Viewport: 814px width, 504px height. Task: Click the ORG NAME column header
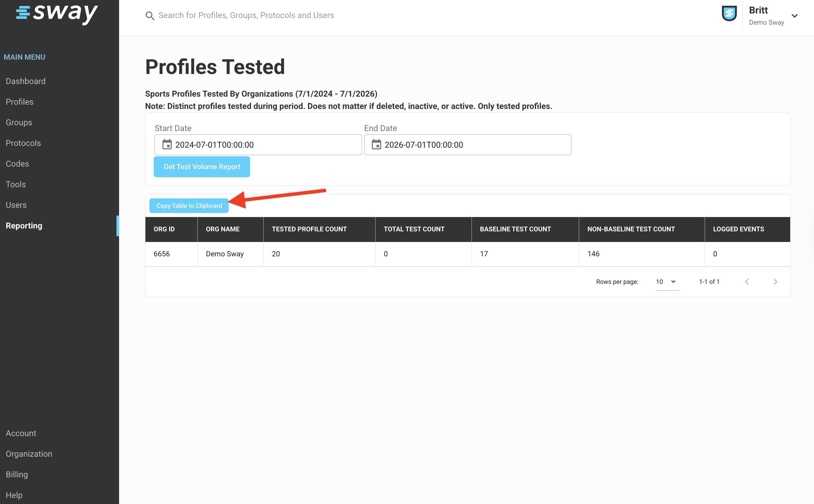pyautogui.click(x=230, y=229)
